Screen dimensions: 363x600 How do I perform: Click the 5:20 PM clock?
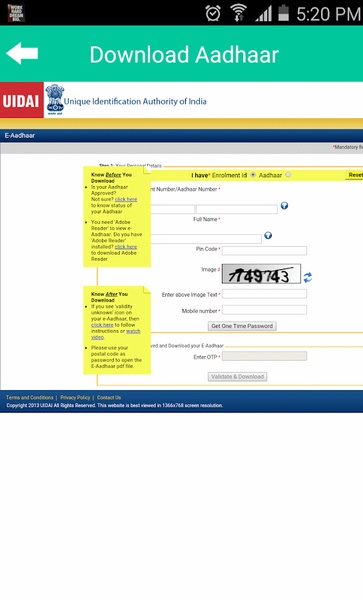tap(328, 14)
